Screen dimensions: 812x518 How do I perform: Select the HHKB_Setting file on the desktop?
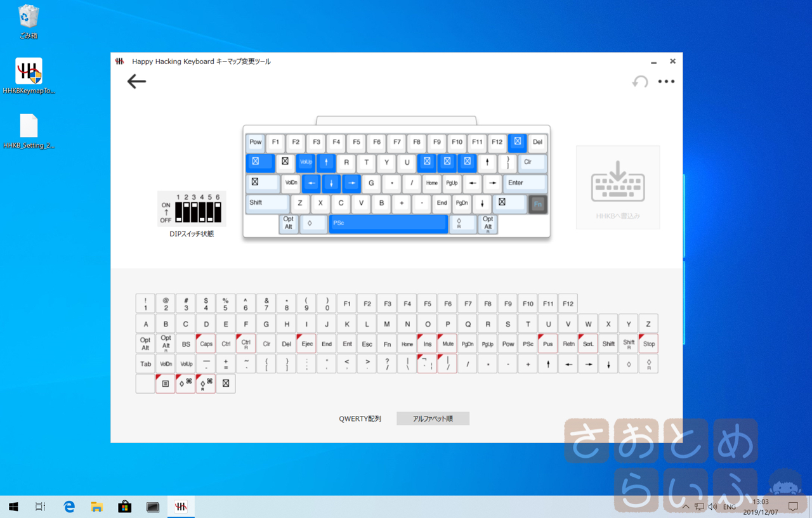(x=29, y=131)
